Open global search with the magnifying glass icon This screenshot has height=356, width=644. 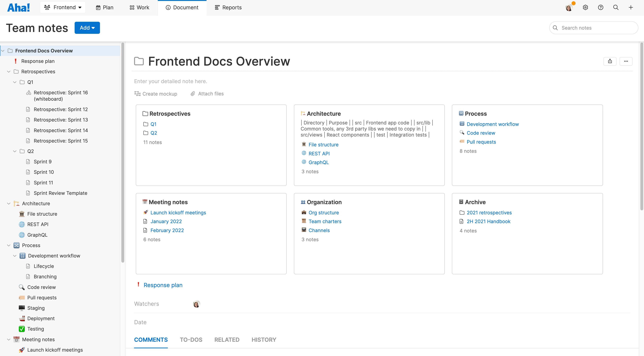coord(616,7)
